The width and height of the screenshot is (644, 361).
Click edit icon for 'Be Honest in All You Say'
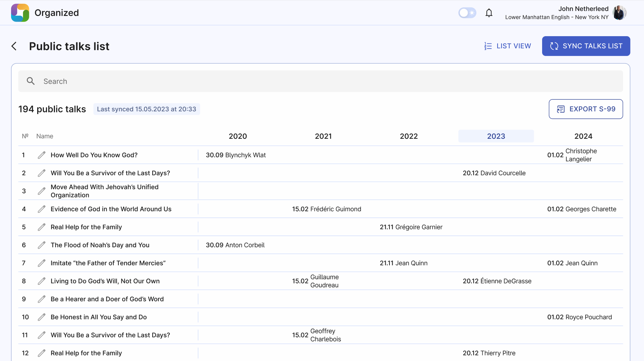tap(42, 317)
